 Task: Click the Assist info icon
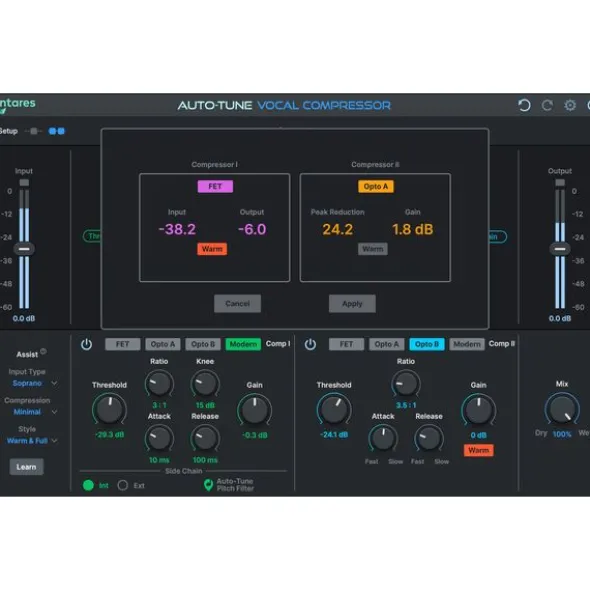coord(43,351)
